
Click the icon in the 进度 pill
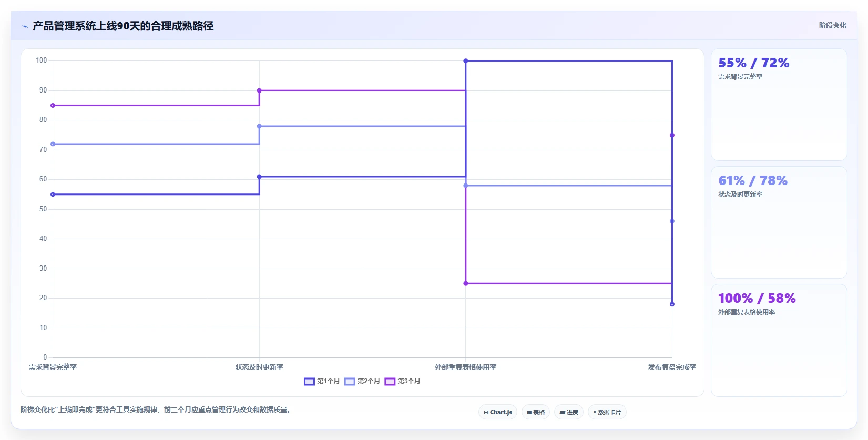[563, 413]
